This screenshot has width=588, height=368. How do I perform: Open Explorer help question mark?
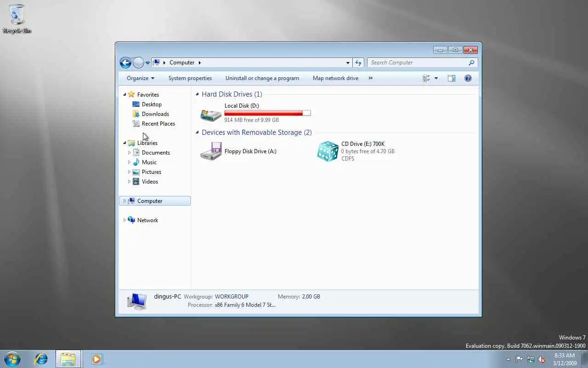click(x=468, y=78)
